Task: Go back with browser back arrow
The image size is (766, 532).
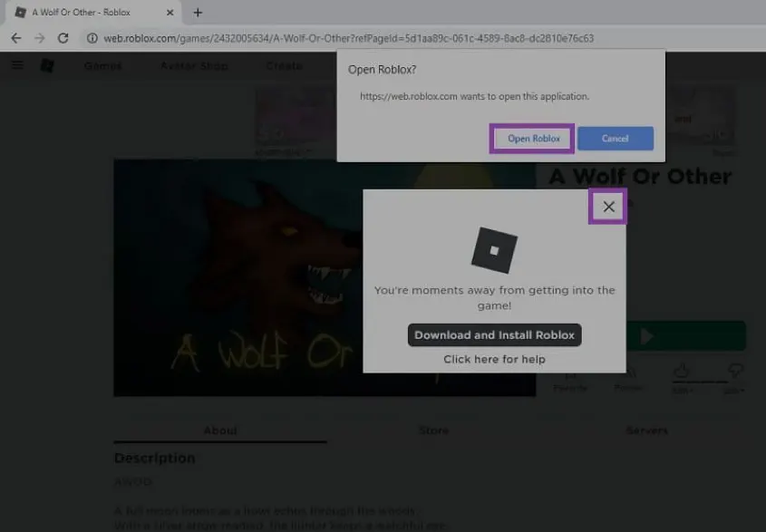Action: pyautogui.click(x=16, y=38)
